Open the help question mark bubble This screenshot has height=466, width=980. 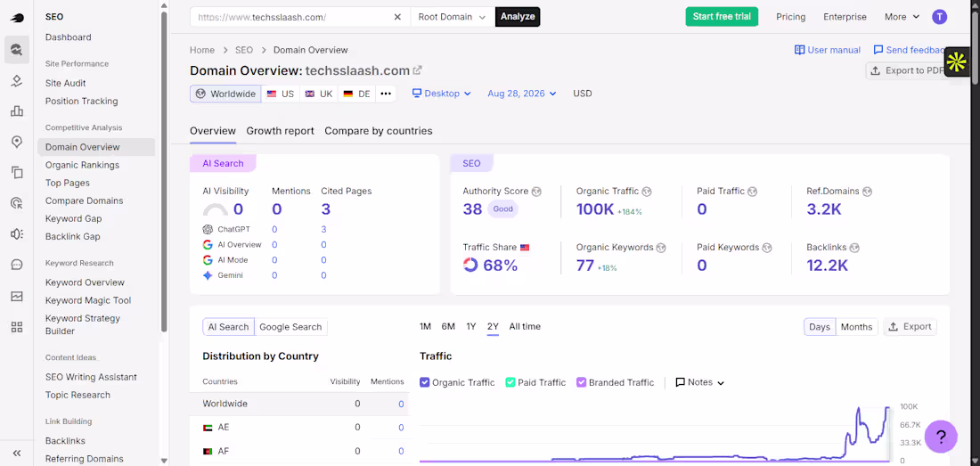coord(941,436)
